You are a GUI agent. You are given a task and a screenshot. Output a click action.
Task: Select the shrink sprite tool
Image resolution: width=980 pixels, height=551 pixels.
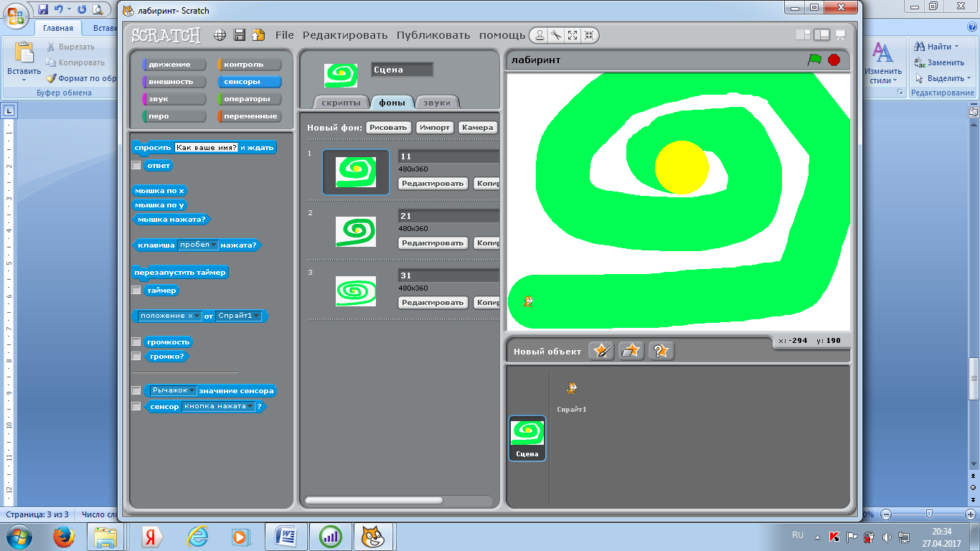coord(589,35)
